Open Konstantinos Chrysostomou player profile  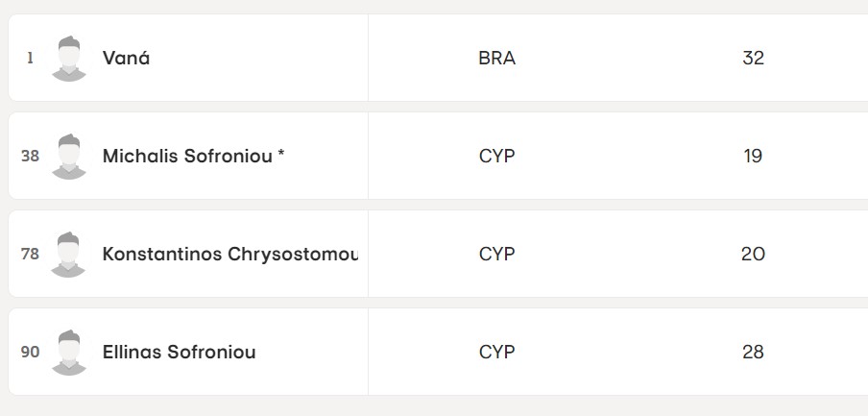tap(230, 255)
